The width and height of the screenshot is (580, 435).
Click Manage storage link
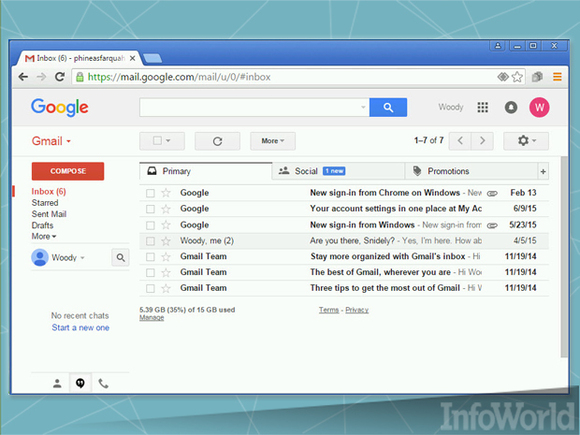152,318
